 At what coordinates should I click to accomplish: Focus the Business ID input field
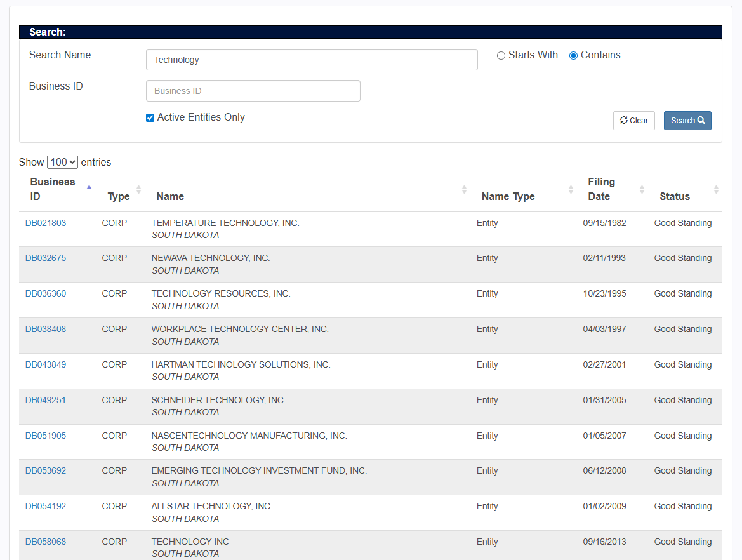point(253,91)
